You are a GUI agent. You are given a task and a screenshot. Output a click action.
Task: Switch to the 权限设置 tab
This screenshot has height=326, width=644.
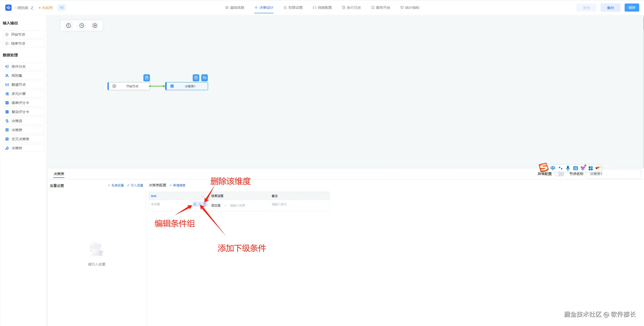click(293, 8)
